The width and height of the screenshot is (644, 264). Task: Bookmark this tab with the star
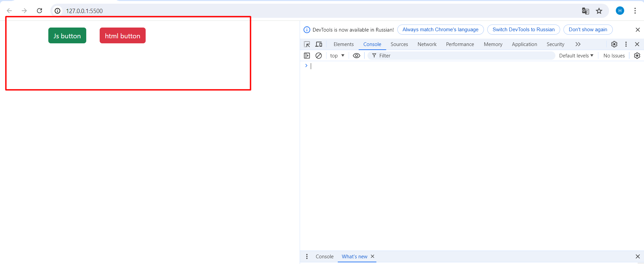[x=599, y=11]
